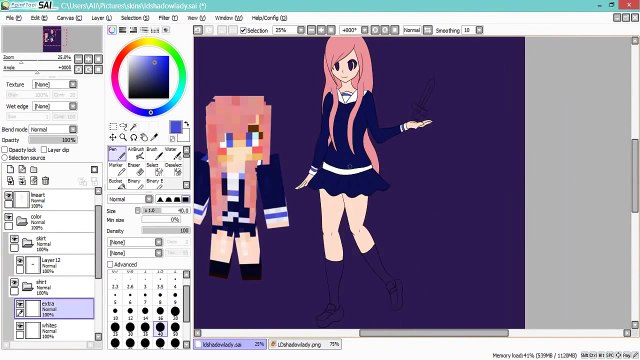Hide the shirt folder
Screen dimensions: 640x360
pos(14,282)
